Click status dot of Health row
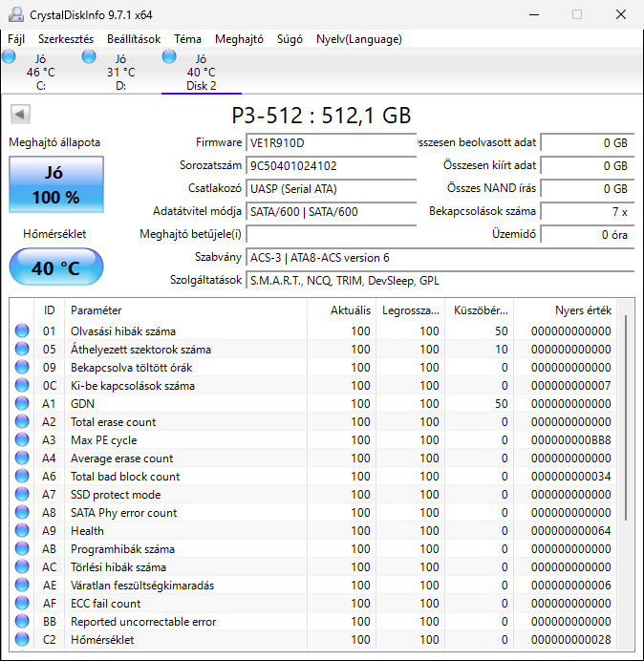This screenshot has height=661, width=644. point(22,530)
